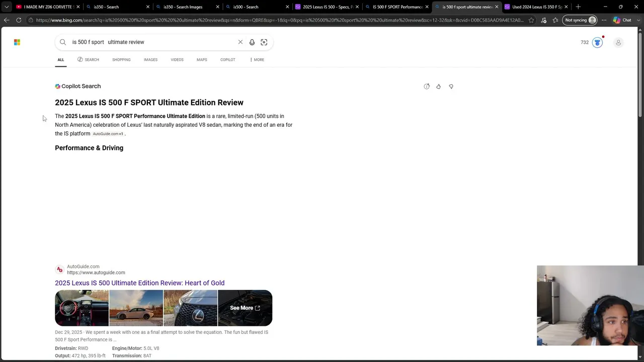
Task: Click the Bing search input field
Action: (x=151, y=42)
